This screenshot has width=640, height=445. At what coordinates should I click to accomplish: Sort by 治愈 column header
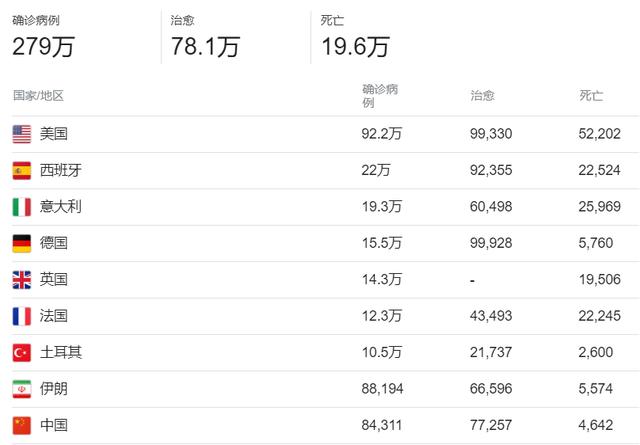point(482,96)
